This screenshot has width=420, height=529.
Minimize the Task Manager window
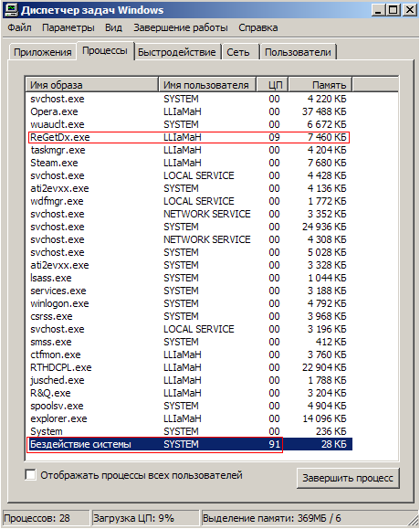point(378,9)
